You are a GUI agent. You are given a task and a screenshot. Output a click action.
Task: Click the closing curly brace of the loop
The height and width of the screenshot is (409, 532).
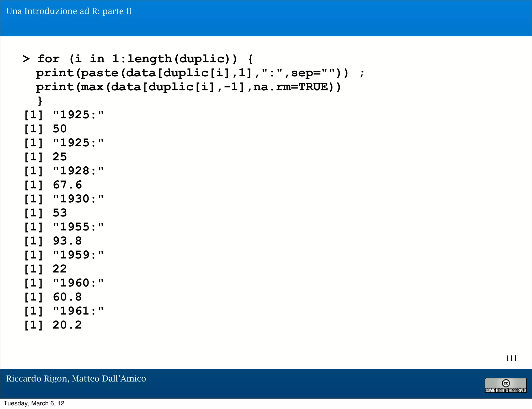pos(40,101)
